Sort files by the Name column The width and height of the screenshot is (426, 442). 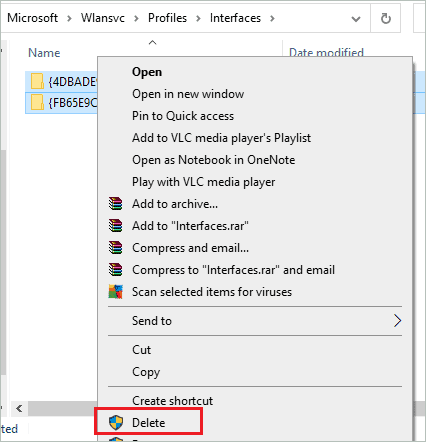coord(44,53)
